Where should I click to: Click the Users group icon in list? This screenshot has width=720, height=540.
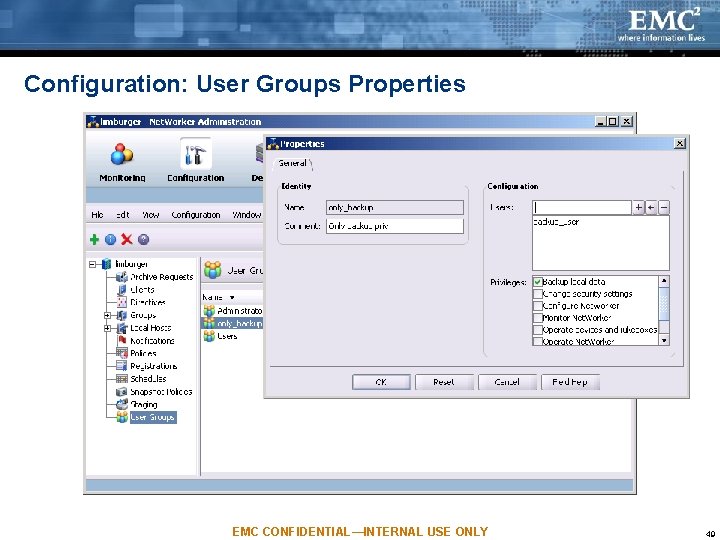[x=209, y=336]
